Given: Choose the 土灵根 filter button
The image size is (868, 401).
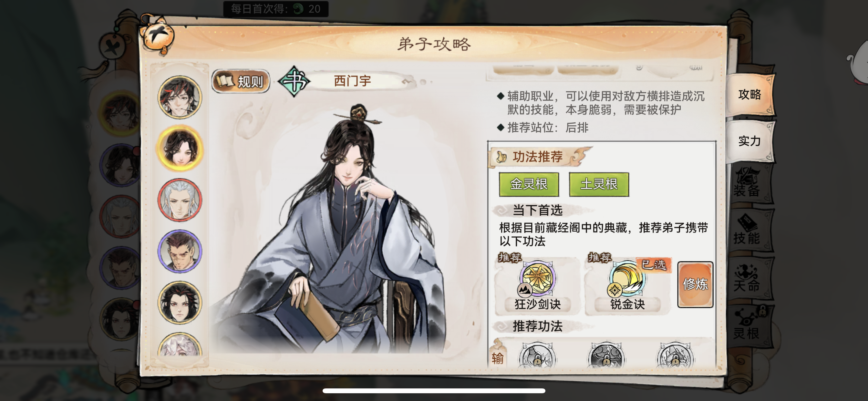Looking at the screenshot, I should click(599, 184).
